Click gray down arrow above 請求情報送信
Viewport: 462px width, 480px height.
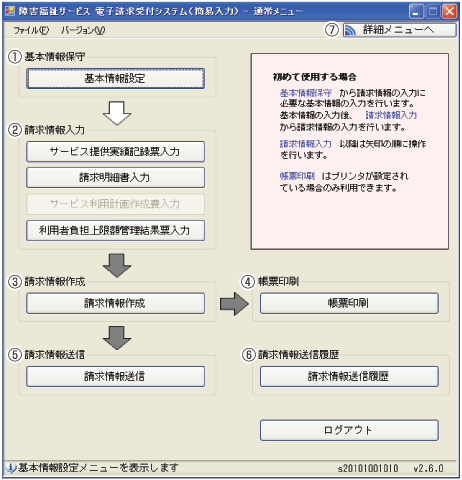click(117, 338)
